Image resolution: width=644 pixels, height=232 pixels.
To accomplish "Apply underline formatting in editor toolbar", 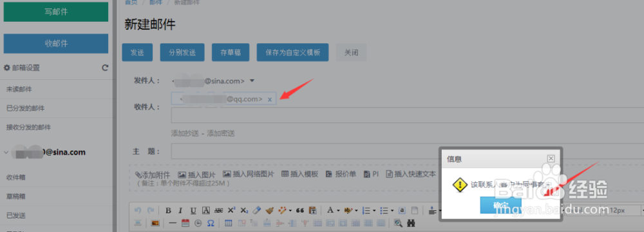I will pos(193,210).
